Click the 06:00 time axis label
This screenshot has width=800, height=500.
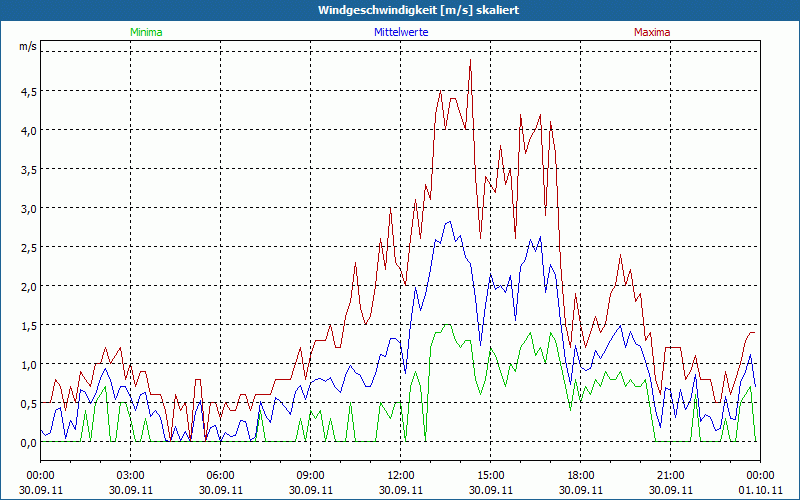tap(220, 476)
